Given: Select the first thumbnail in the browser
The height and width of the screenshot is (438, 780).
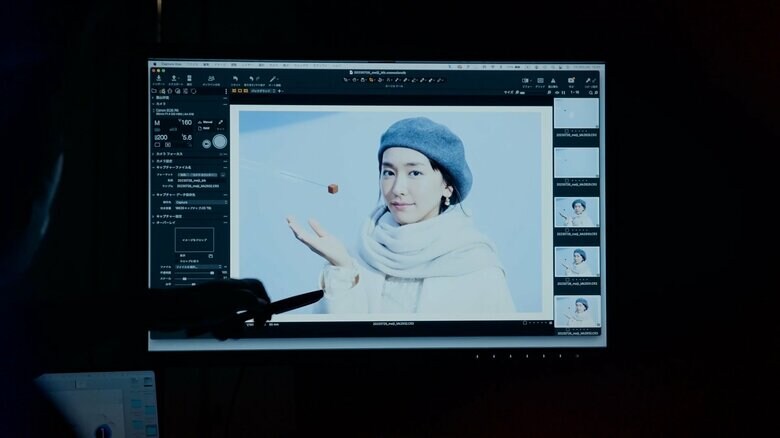Looking at the screenshot, I should point(576,113).
